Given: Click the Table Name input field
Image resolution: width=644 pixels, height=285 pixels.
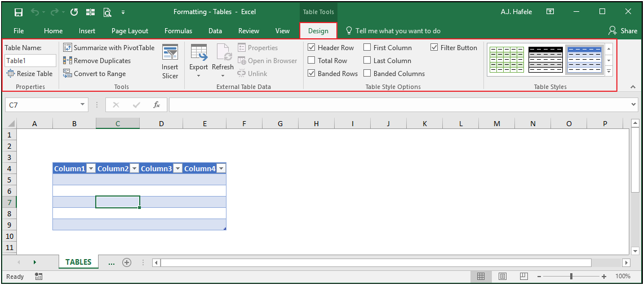Looking at the screenshot, I should (30, 61).
